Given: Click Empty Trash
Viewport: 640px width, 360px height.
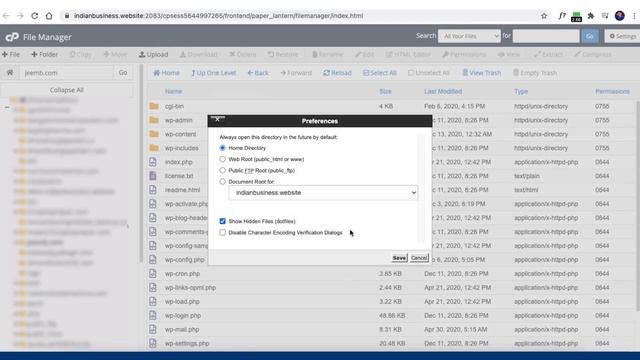Looking at the screenshot, I should (x=535, y=73).
